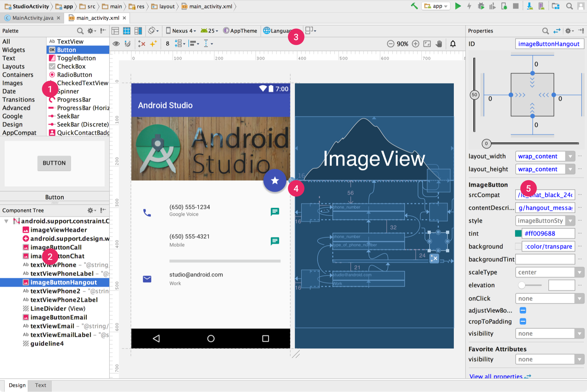Viewport: 587px width, 392px height.
Task: Click the green Run app button
Action: click(458, 6)
